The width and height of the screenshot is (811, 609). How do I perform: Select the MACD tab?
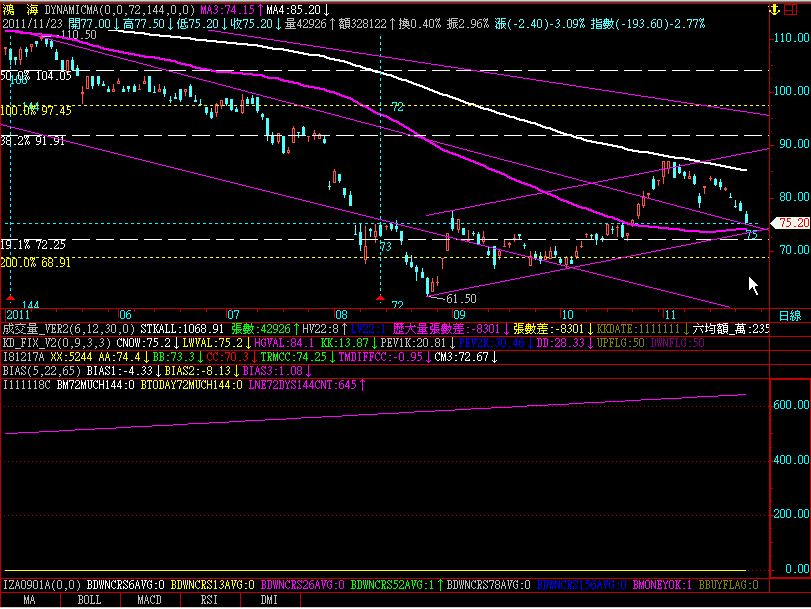pyautogui.click(x=149, y=601)
